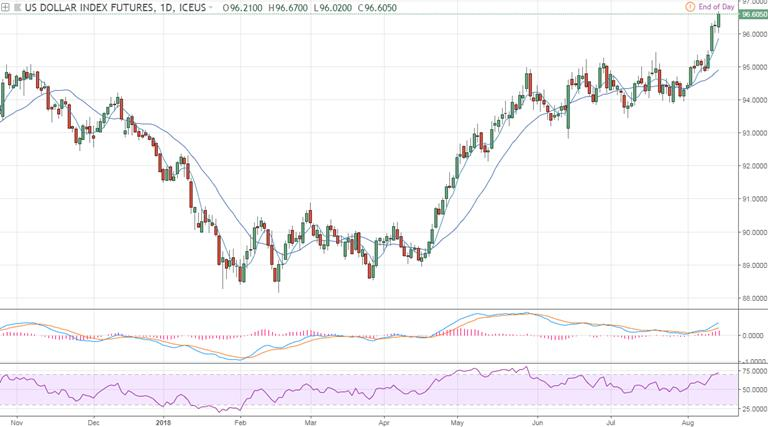Screen dimensions: 768x427
Task: Click the green 96.6050 current price tag
Action: 751,16
